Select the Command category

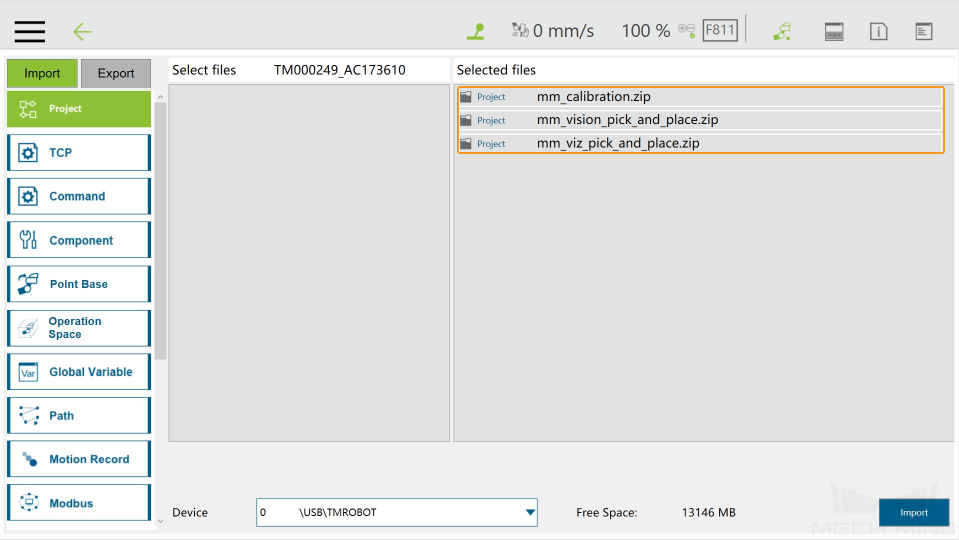pyautogui.click(x=79, y=196)
